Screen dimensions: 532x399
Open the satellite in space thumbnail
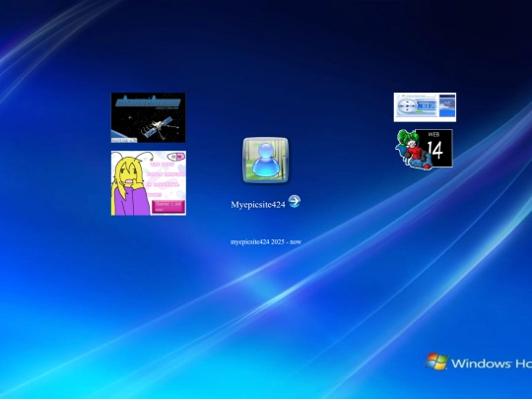coord(148,117)
